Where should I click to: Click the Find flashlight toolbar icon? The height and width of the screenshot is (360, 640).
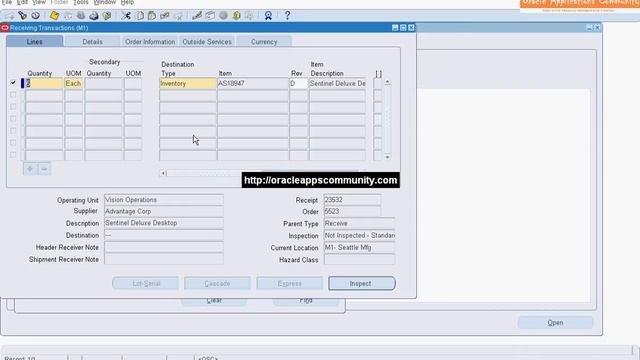pos(22,16)
